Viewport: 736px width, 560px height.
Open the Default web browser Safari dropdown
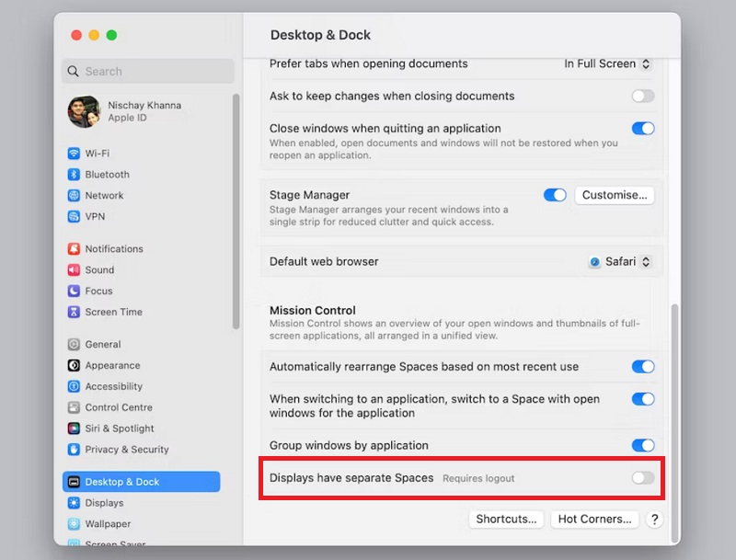point(620,262)
